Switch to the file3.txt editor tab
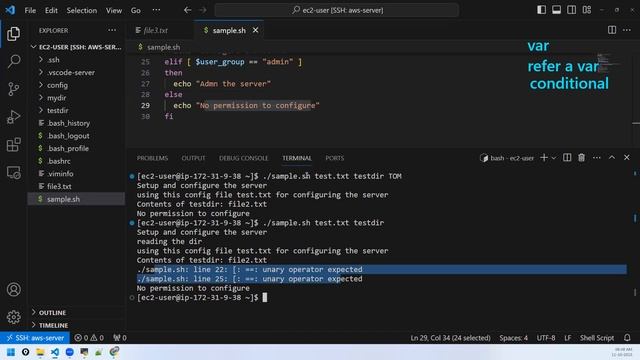The width and height of the screenshot is (640, 360). (156, 30)
